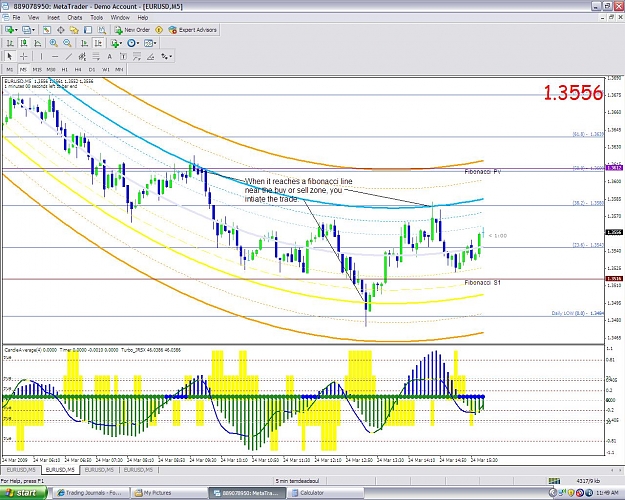
Task: Open the Data Window crosshair-target icon
Action: [x=61, y=30]
